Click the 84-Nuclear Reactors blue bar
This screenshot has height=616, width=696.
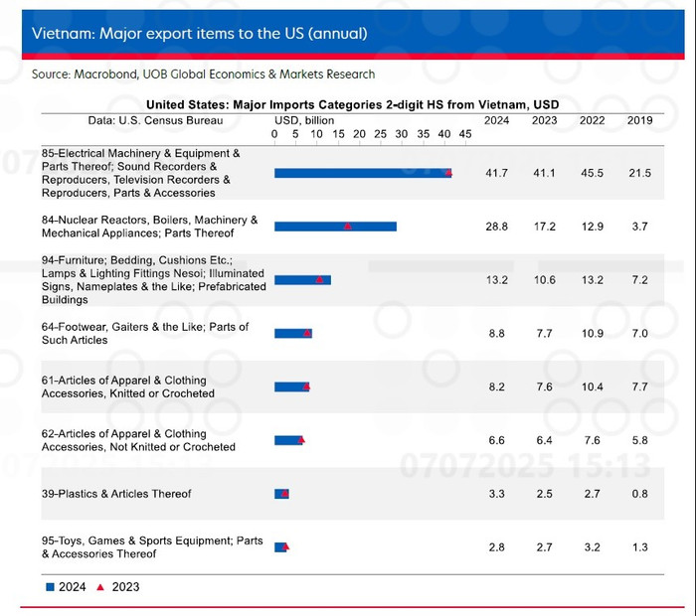coord(335,227)
